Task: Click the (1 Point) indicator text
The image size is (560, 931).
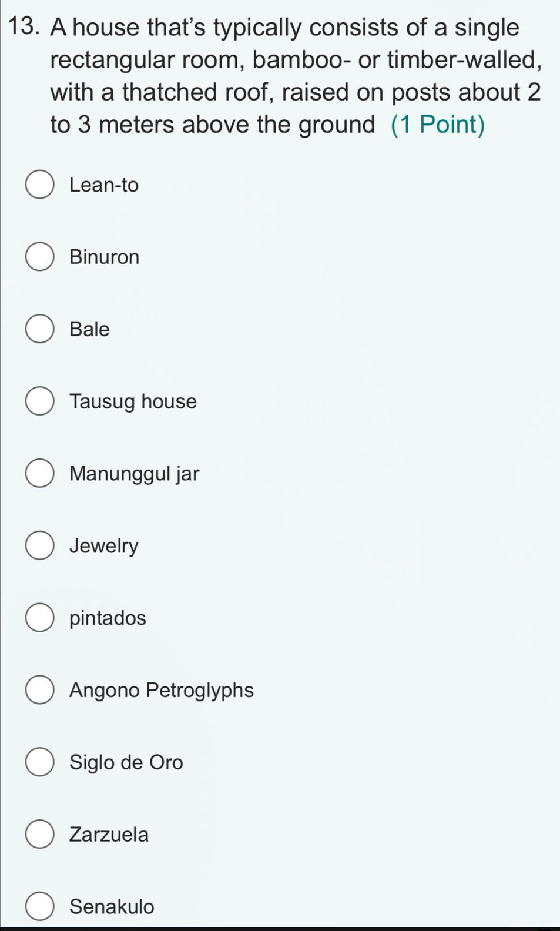Action: pos(438,125)
